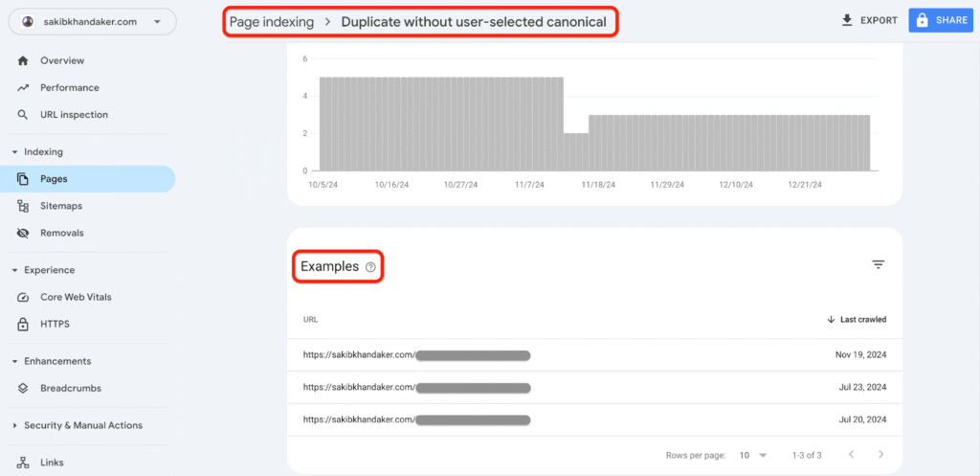Click the Overview home icon
Viewport: 980px width, 476px height.
(23, 60)
